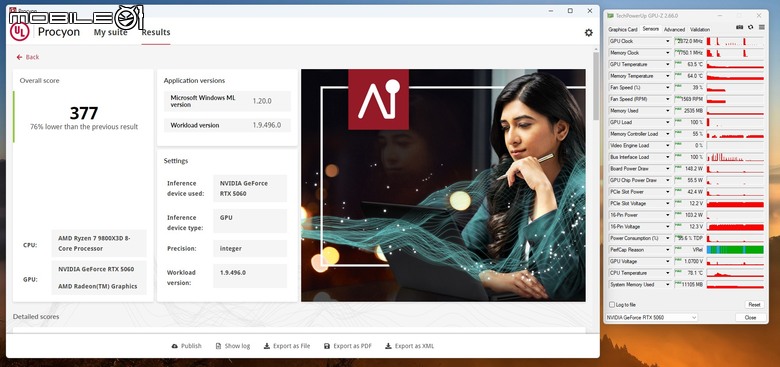Click the PerfCap Reason green status bar

735,250
